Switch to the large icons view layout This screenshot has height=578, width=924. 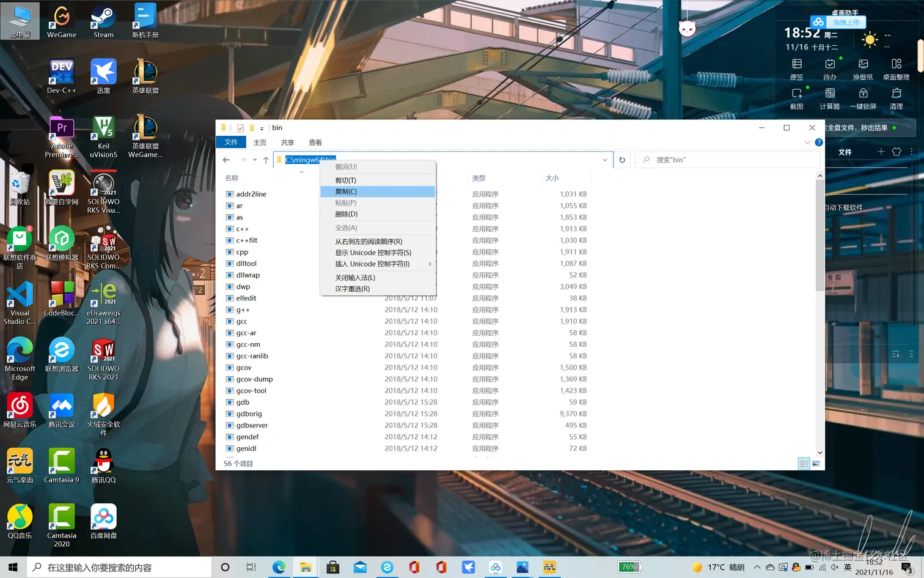click(815, 464)
